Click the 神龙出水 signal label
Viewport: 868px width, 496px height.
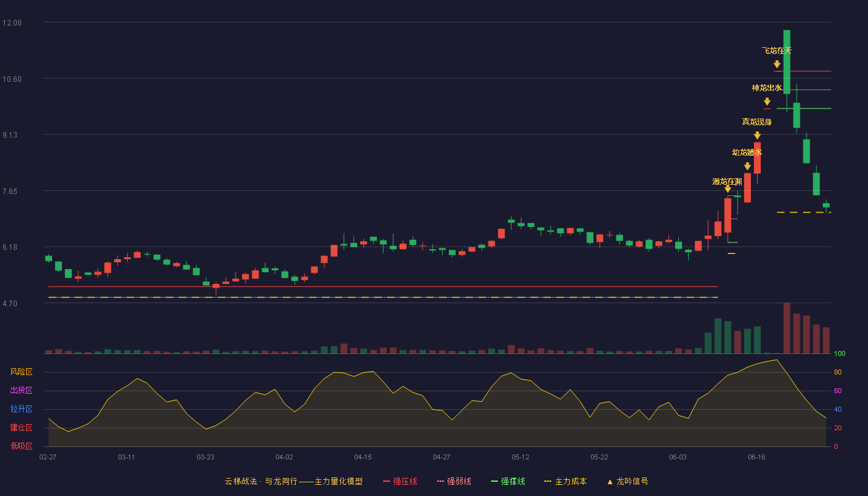pos(767,88)
